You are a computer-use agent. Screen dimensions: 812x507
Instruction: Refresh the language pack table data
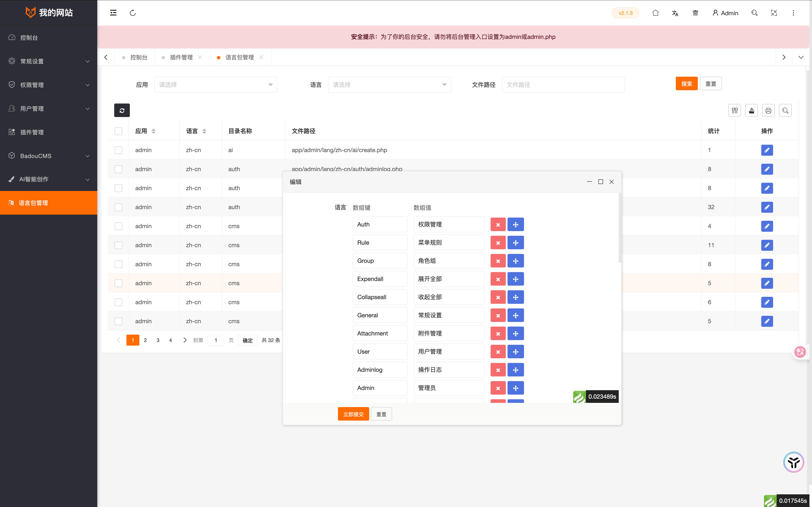[121, 110]
